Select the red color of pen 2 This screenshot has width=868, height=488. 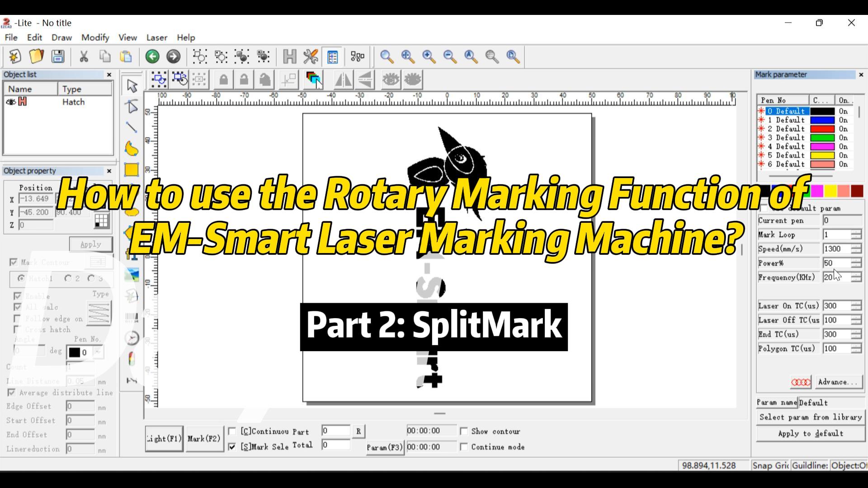[x=822, y=129]
